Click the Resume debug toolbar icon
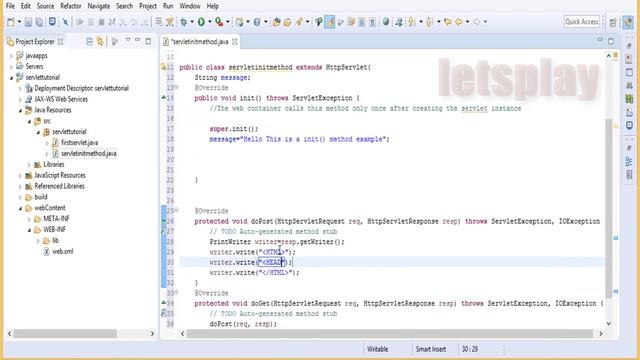This screenshot has width=640, height=360. point(80,22)
